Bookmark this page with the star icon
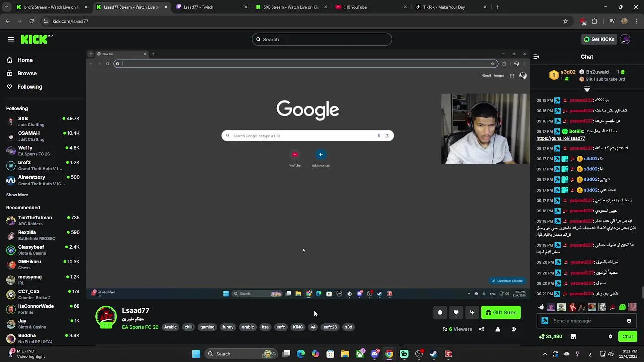Viewport: 644px width, 362px height. [566, 21]
